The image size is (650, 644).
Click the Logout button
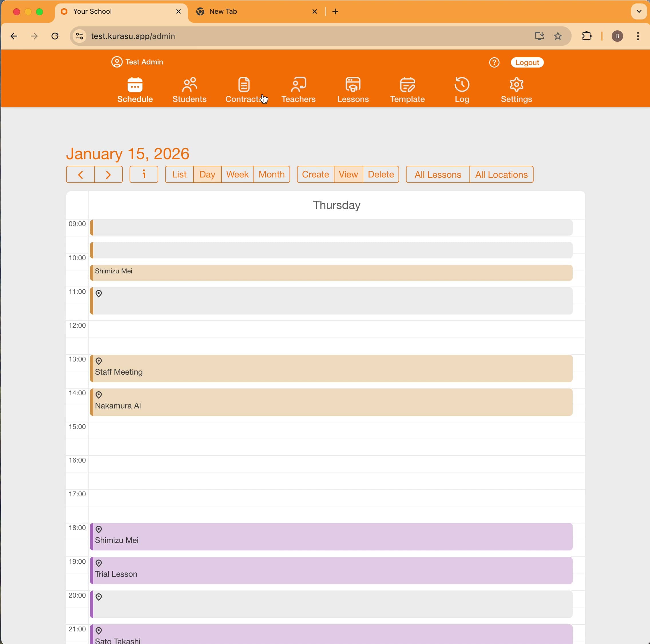[527, 63]
